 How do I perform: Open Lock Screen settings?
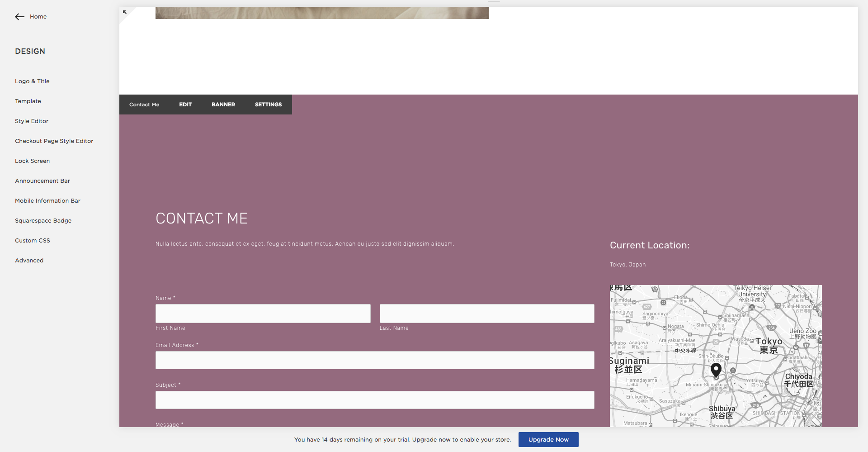(32, 161)
